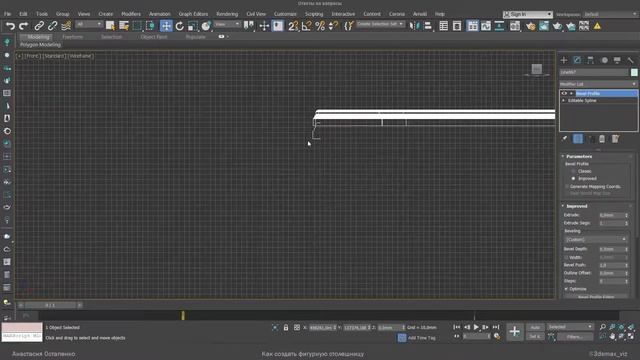
Task: Click the Play Animation button
Action: (x=476, y=327)
